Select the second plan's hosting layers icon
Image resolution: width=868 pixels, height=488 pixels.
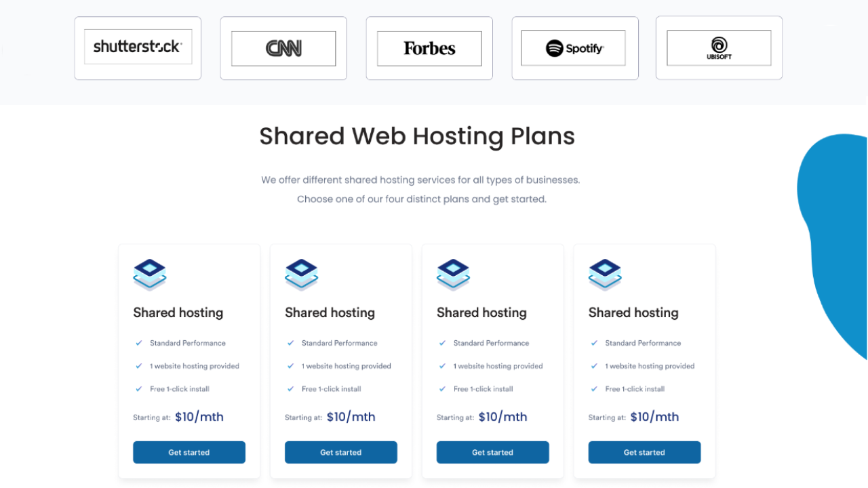(302, 274)
